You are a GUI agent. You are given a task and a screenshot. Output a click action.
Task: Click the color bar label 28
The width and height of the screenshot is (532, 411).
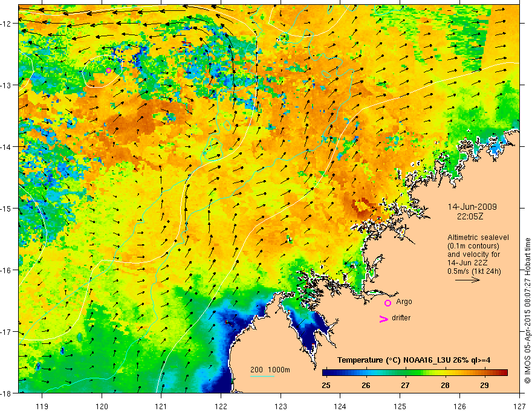445,386
